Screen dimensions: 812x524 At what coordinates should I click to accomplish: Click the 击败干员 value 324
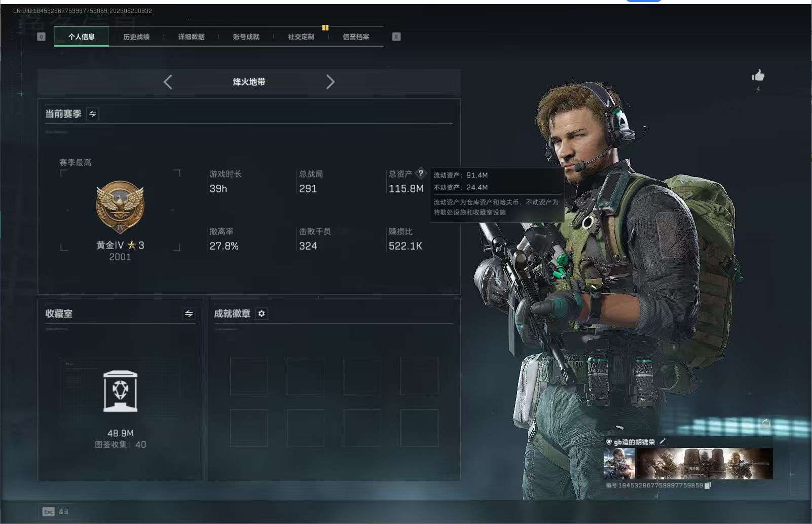coord(308,246)
